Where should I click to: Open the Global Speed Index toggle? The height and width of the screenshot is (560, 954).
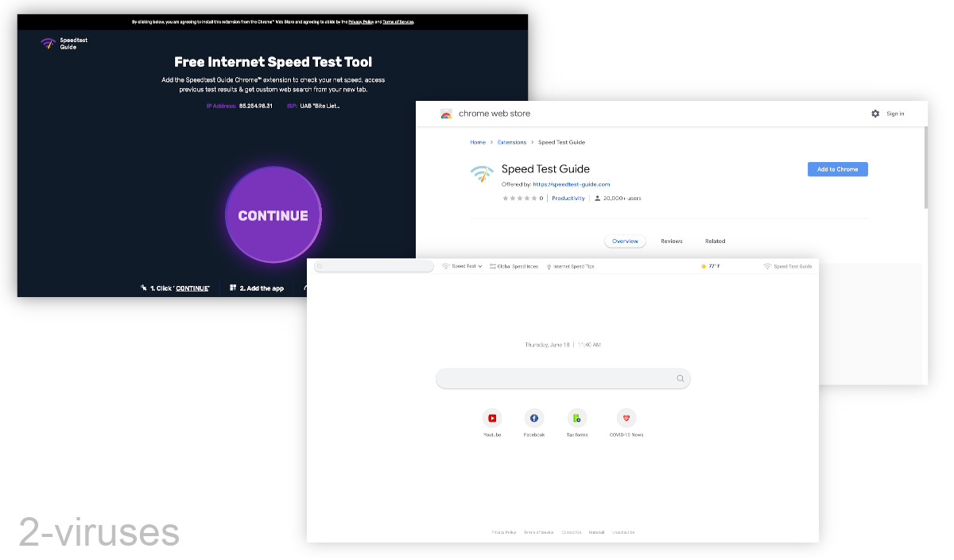pyautogui.click(x=513, y=266)
